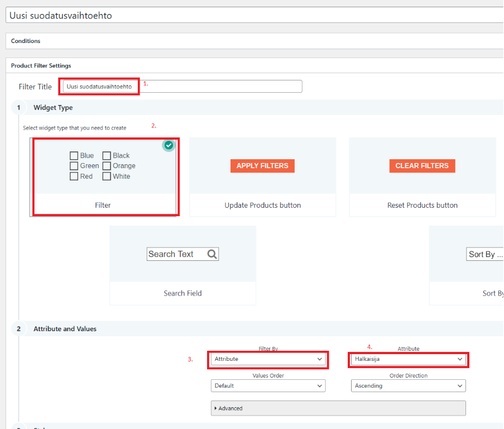Image resolution: width=504 pixels, height=429 pixels.
Task: Tick the White checkbox in Filter preview
Action: [x=107, y=176]
